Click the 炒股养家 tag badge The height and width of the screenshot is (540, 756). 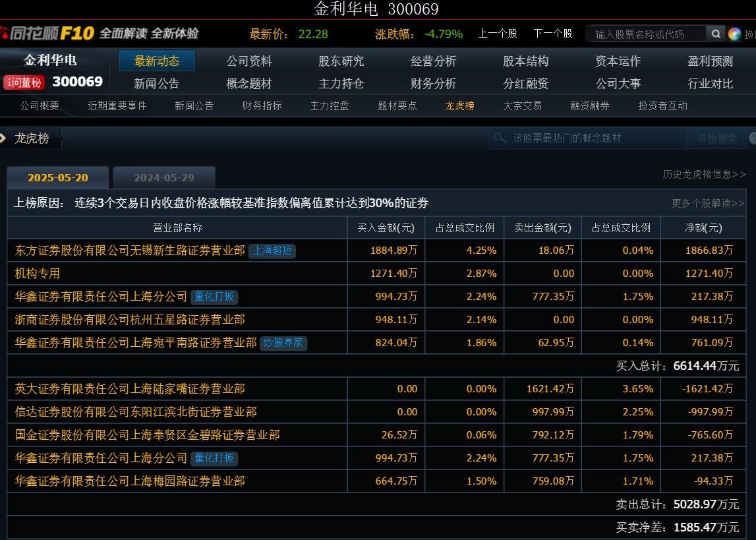point(283,343)
